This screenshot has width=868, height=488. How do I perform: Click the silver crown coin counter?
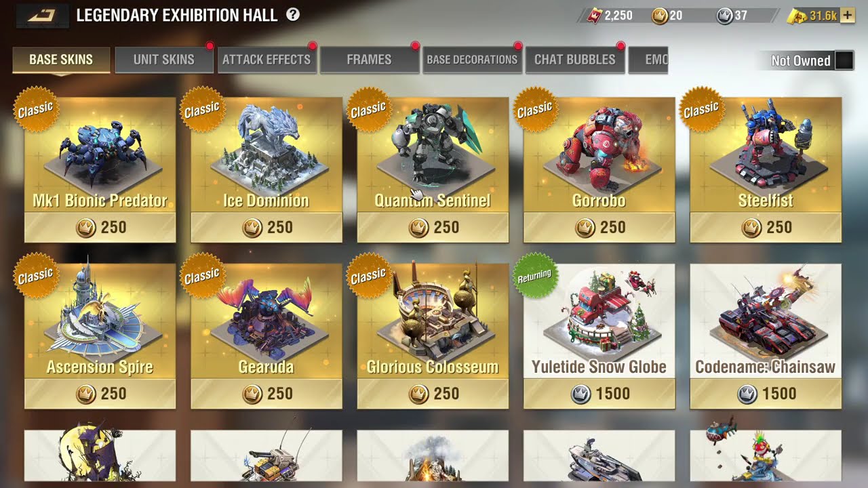click(x=732, y=16)
